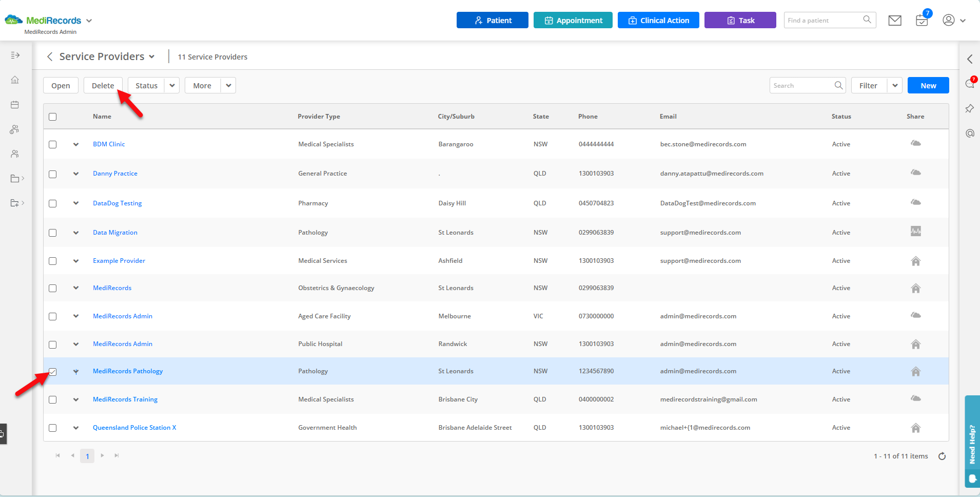Click the MediRecords logo
Viewport: 980px width, 497px height.
43,21
